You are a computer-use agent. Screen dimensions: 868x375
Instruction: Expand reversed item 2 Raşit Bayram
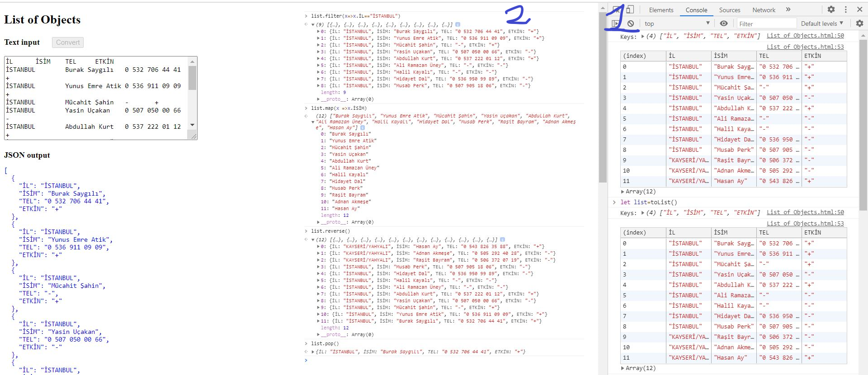tap(318, 260)
